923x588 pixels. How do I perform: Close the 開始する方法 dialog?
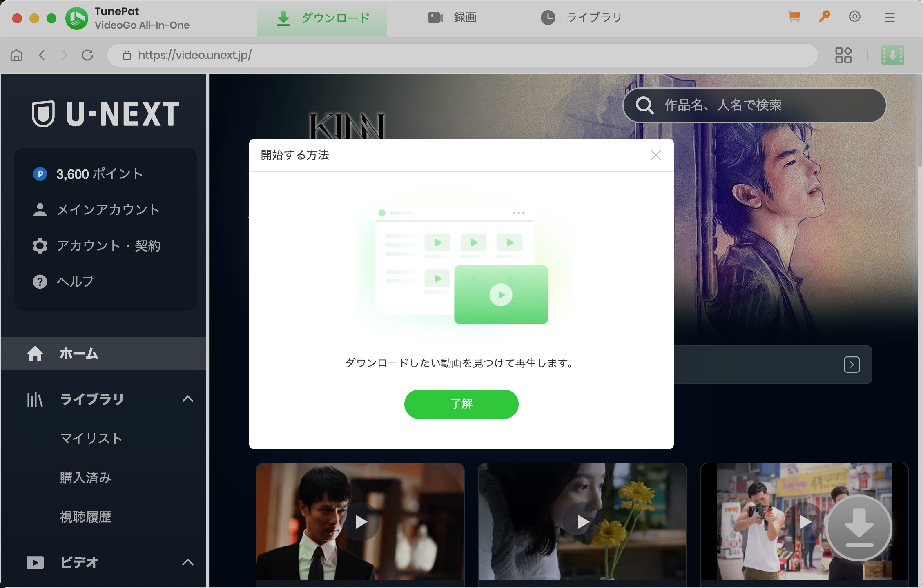tap(656, 155)
